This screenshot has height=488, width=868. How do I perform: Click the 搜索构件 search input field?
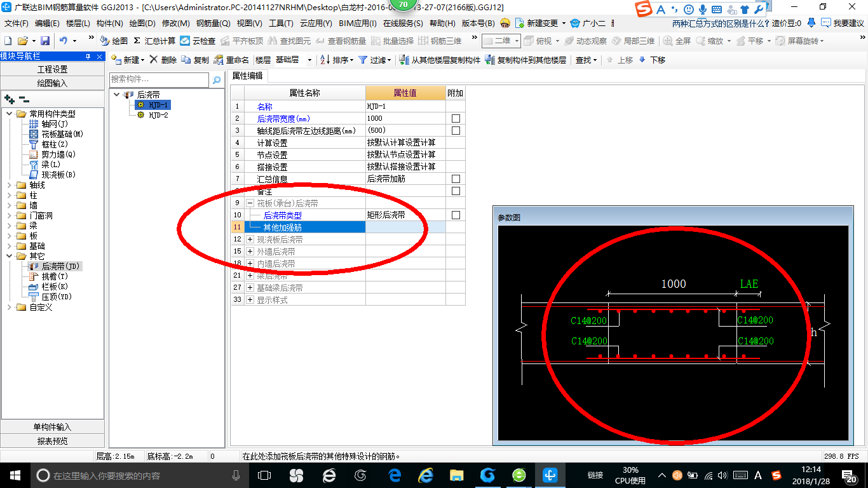(159, 80)
